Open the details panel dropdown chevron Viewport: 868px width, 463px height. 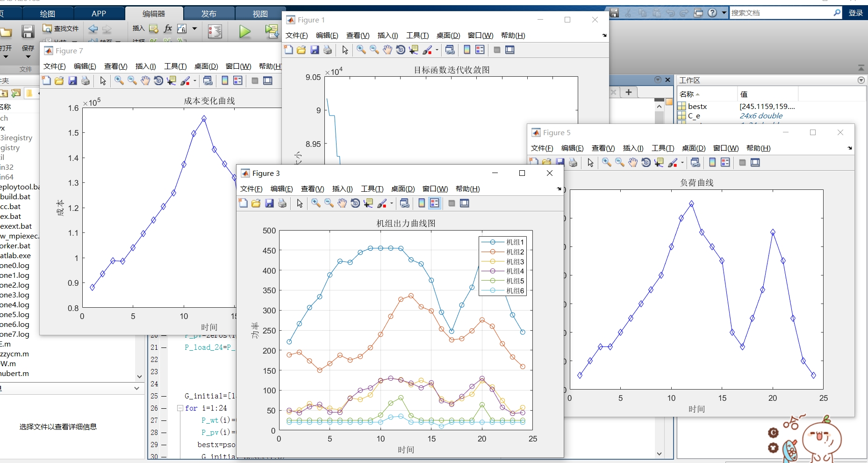point(136,388)
